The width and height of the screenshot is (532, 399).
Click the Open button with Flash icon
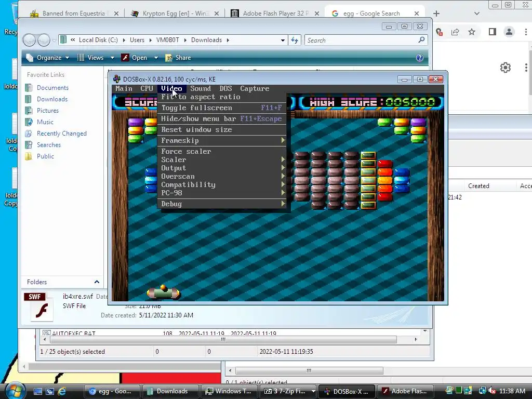point(135,58)
